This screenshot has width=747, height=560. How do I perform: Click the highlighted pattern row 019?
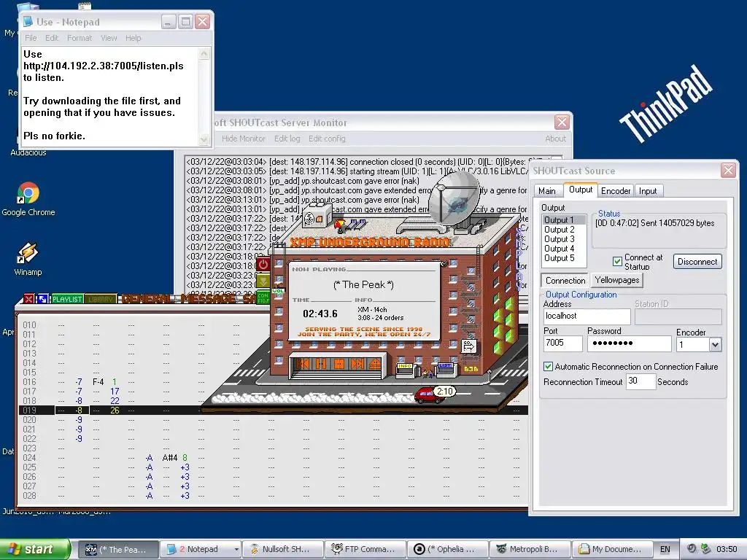(x=274, y=410)
